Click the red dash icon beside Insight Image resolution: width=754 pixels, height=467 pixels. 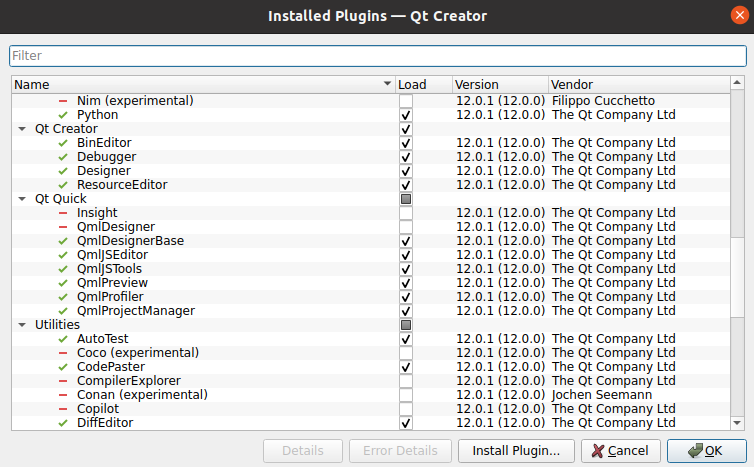coord(63,213)
